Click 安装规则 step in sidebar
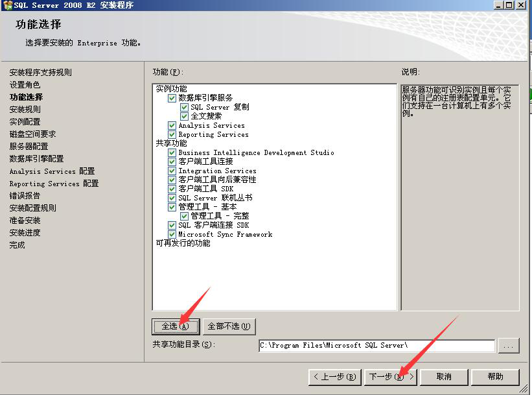 (x=25, y=110)
